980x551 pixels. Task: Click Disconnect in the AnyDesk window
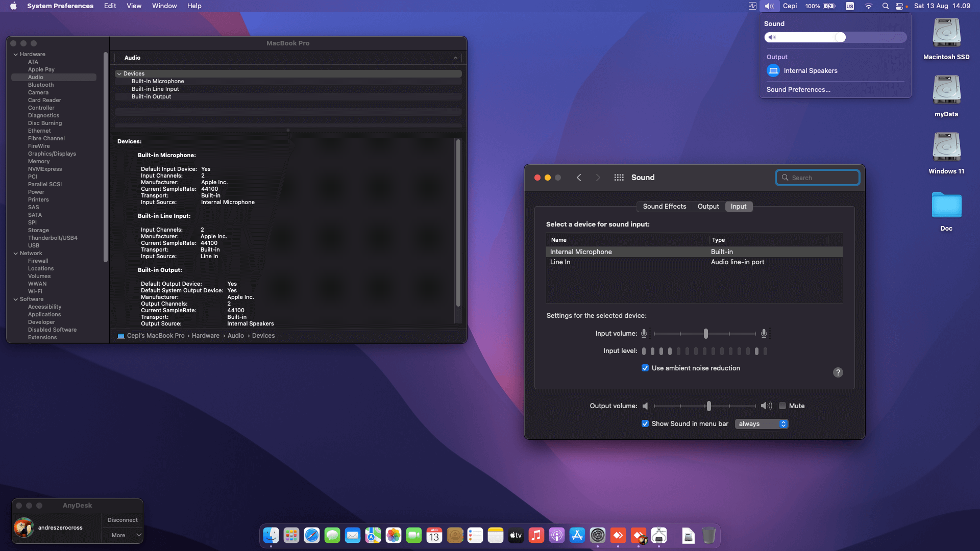(122, 519)
